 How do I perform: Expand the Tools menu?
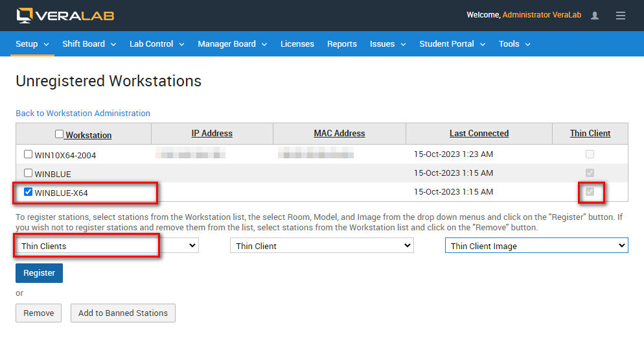pyautogui.click(x=514, y=44)
